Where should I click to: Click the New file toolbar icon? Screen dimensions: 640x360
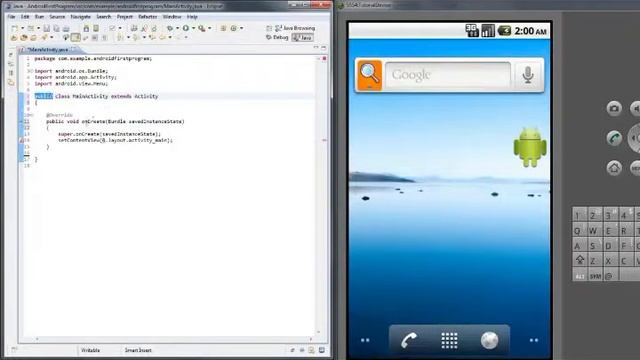pyautogui.click(x=14, y=28)
